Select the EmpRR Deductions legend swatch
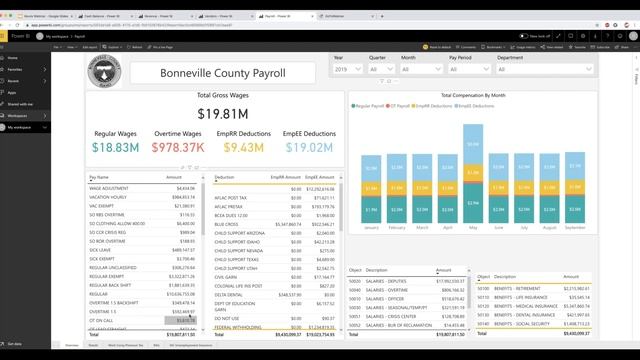 click(x=413, y=106)
